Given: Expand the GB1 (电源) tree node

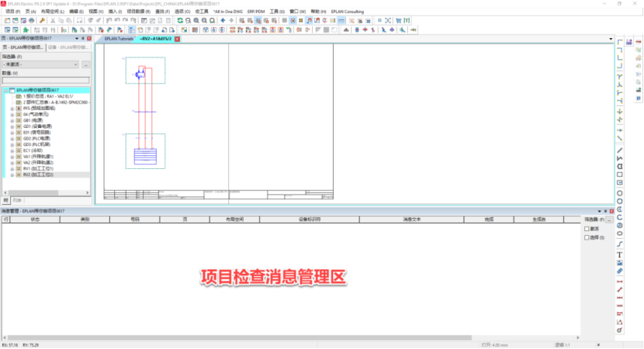Looking at the screenshot, I should point(12,120).
